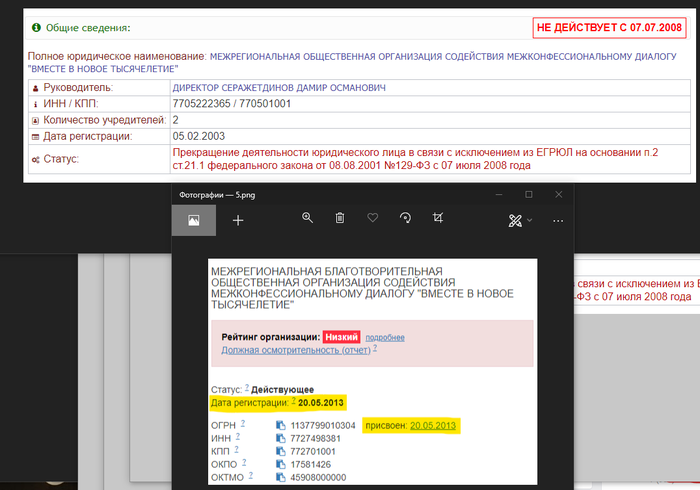Click the 20.05.2013 assigned date link
Image resolution: width=700 pixels, height=490 pixels.
tap(433, 425)
